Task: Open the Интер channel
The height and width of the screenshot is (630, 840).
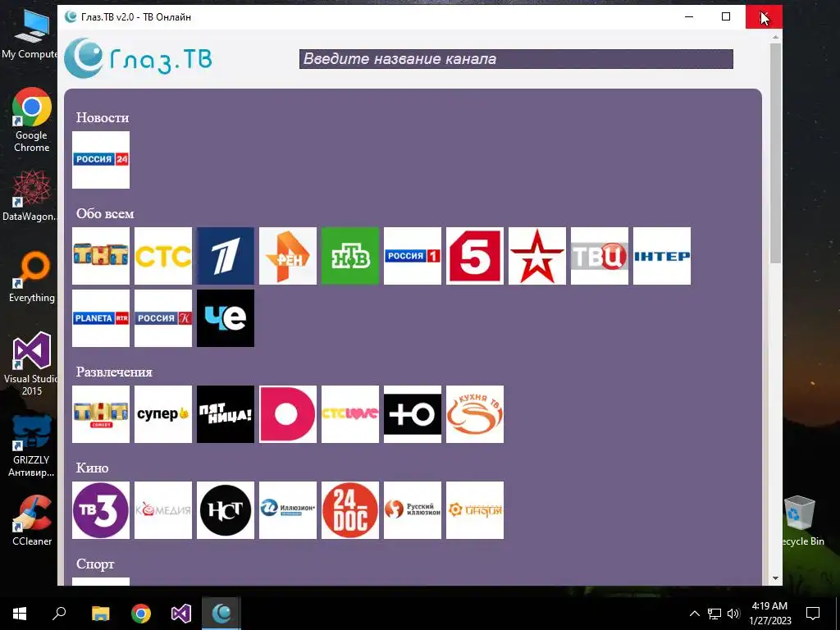Action: click(662, 256)
